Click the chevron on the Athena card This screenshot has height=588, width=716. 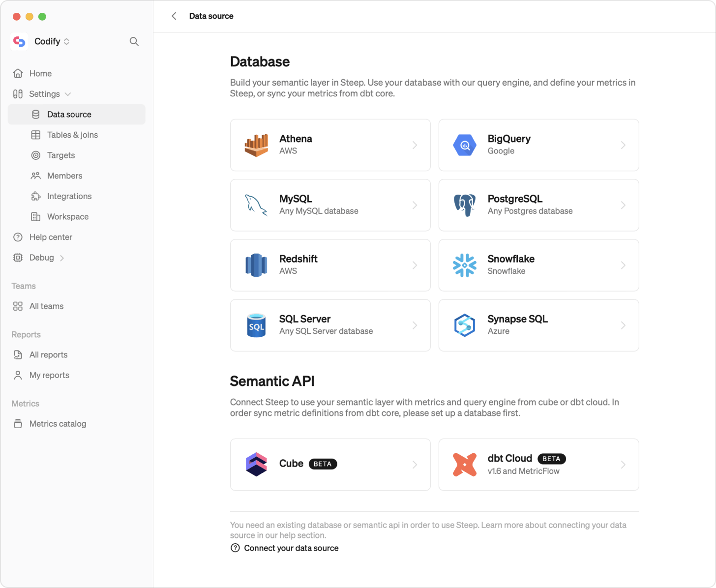415,145
